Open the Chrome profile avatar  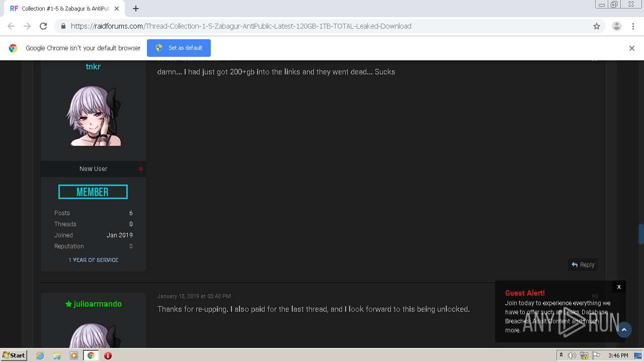pos(616,26)
